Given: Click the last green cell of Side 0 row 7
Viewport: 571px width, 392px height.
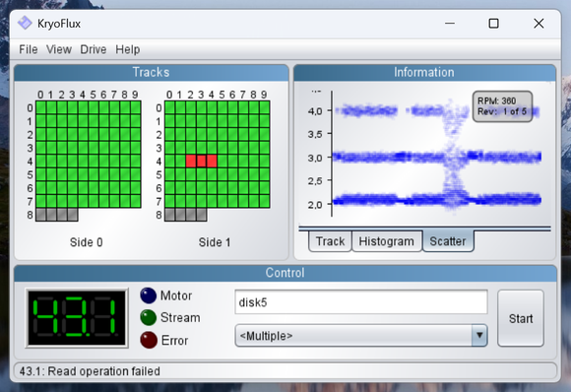Looking at the screenshot, I should [x=136, y=201].
